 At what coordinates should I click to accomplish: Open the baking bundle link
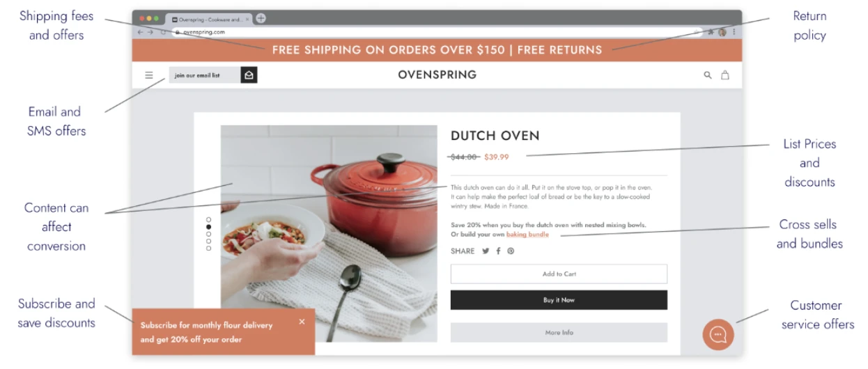pos(527,235)
